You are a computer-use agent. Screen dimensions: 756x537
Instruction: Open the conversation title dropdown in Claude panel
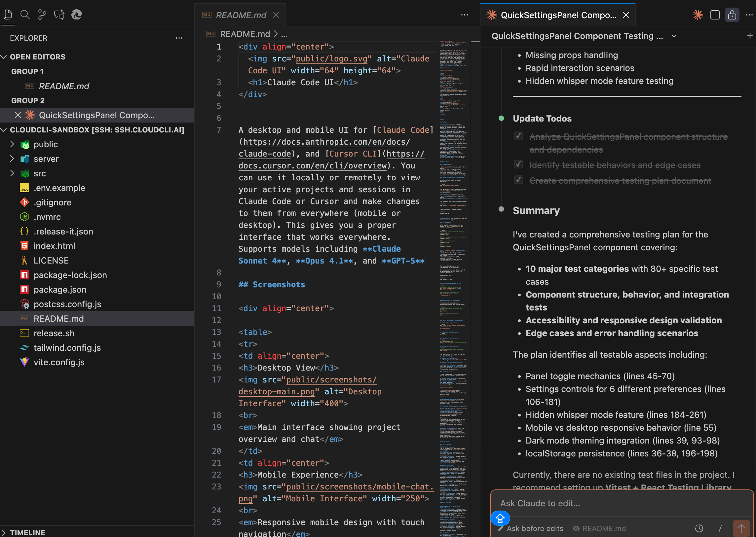click(674, 36)
